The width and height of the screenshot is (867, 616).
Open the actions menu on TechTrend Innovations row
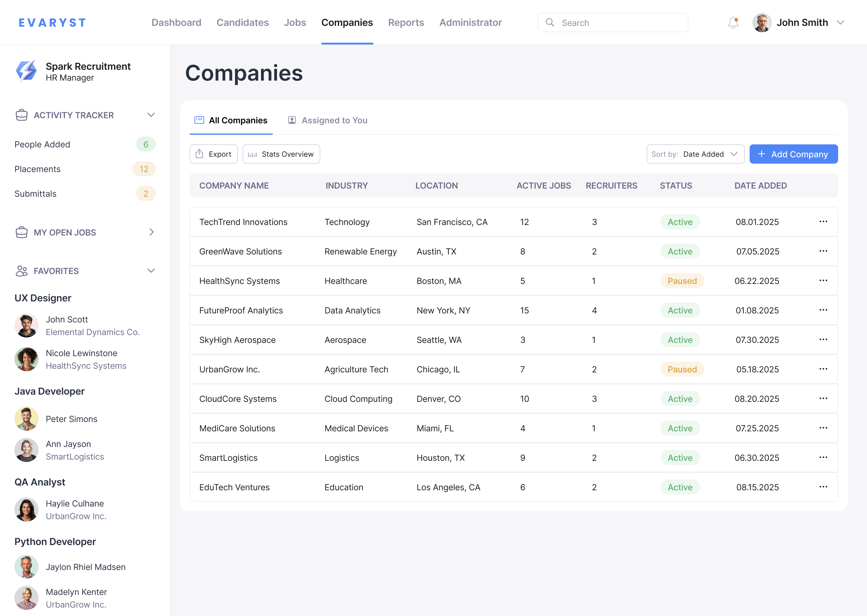click(x=824, y=221)
